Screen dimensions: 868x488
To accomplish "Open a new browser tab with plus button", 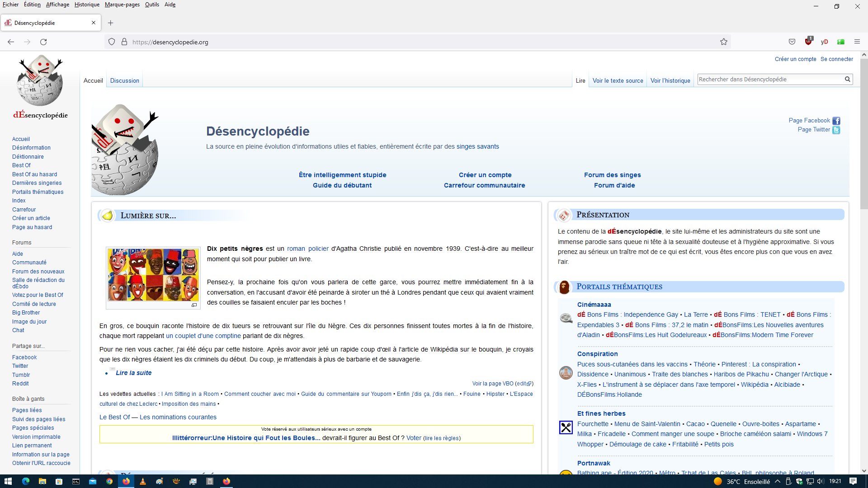I will click(110, 23).
